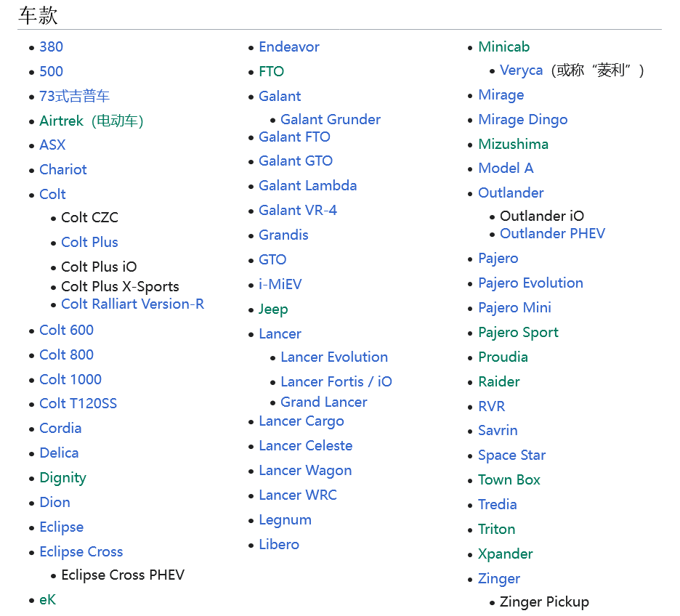Open Colt Ralliart Version-R link
The image size is (680, 616).
pyautogui.click(x=133, y=304)
